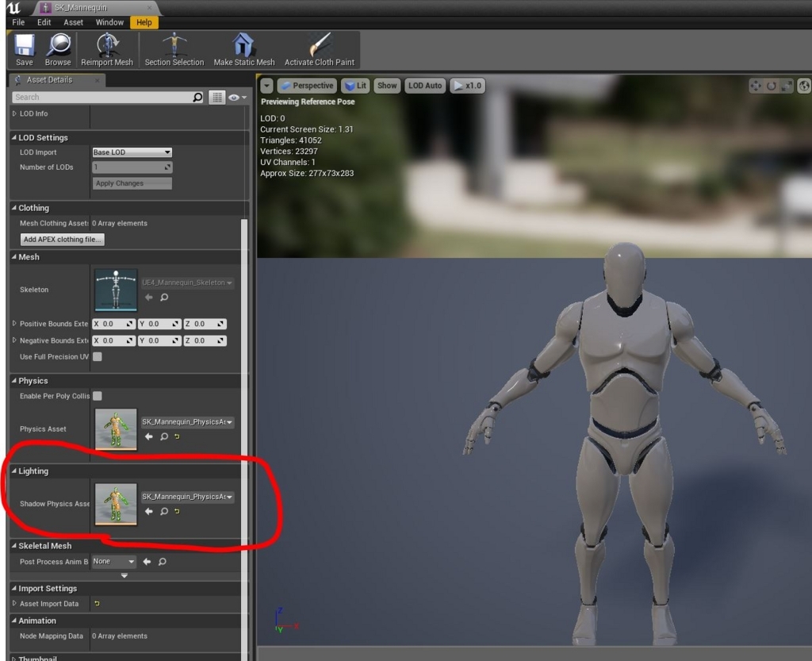Toggle Use Full Precision UV checkbox
The height and width of the screenshot is (661, 812).
click(x=98, y=356)
